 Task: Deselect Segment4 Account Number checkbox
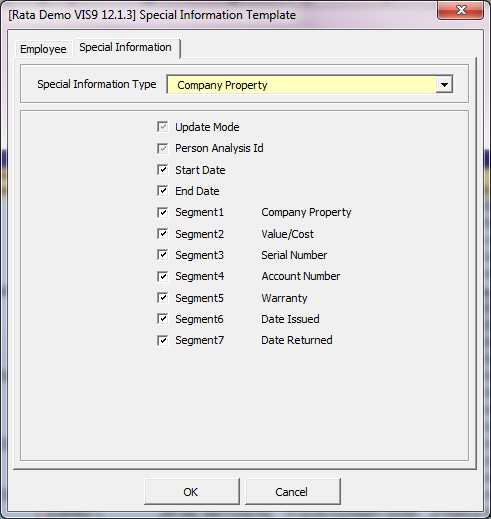click(162, 276)
